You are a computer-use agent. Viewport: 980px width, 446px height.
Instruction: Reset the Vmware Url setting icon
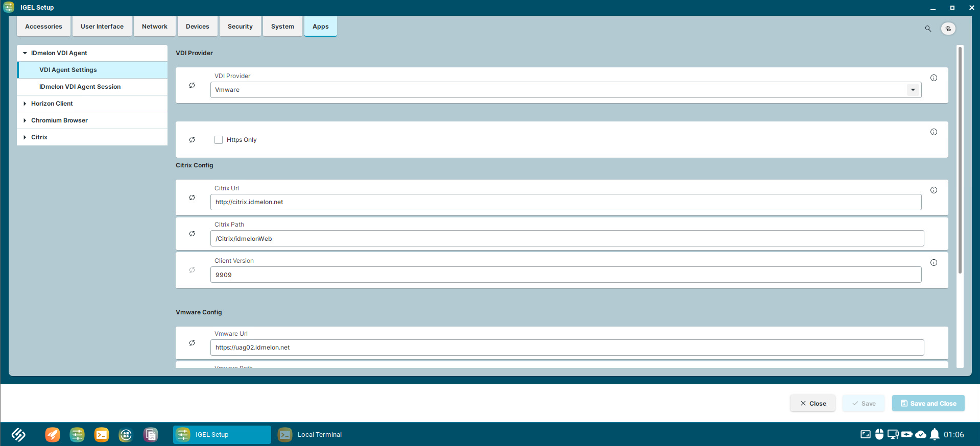click(192, 343)
